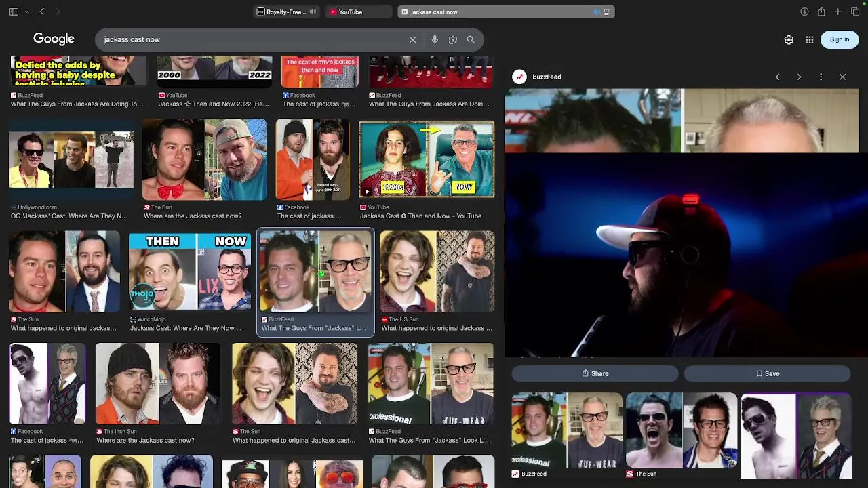Open search by image (Lens) icon
The image size is (868, 488).
(453, 39)
